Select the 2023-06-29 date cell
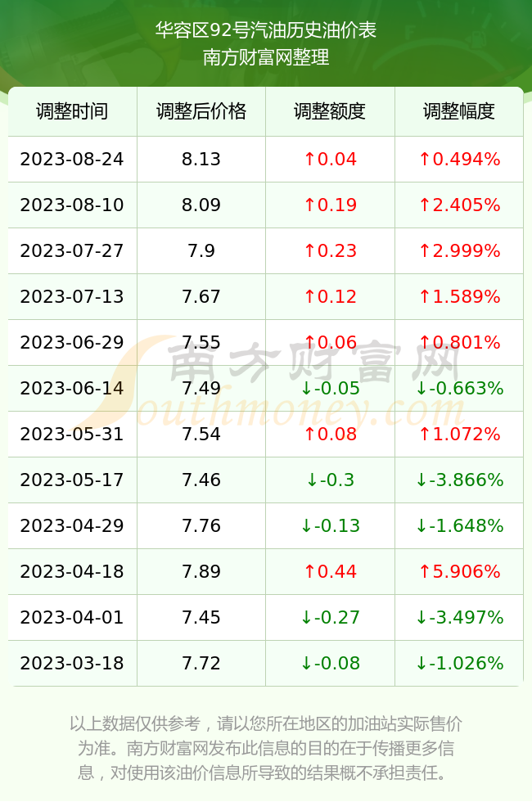Viewport: 532px width, 802px height. pos(72,342)
